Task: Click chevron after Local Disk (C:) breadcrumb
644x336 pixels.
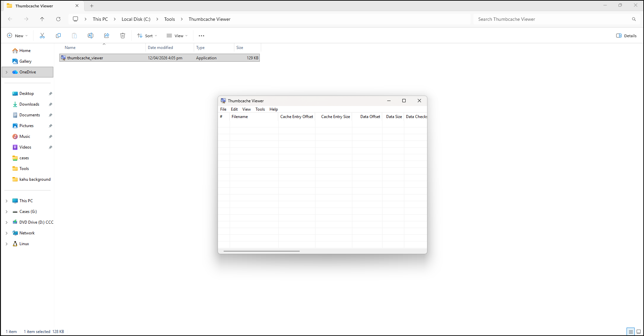Action: tap(157, 19)
